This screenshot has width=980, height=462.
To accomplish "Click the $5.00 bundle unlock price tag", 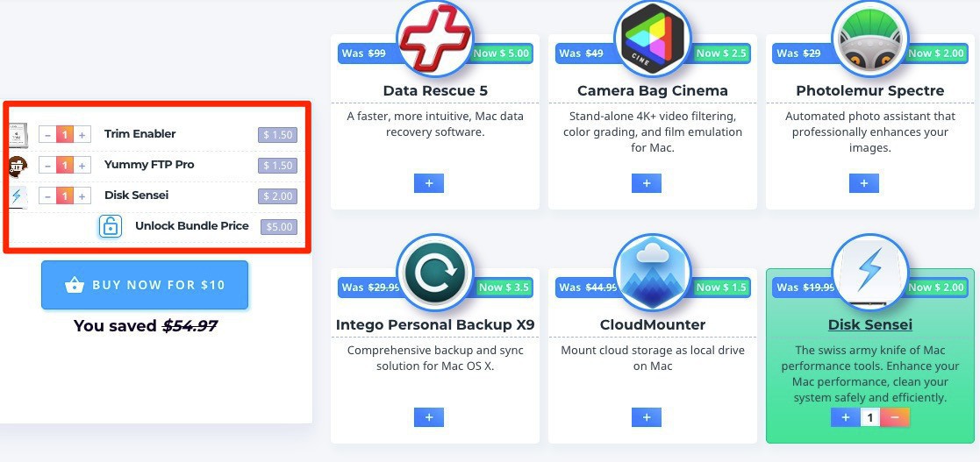I will [279, 227].
